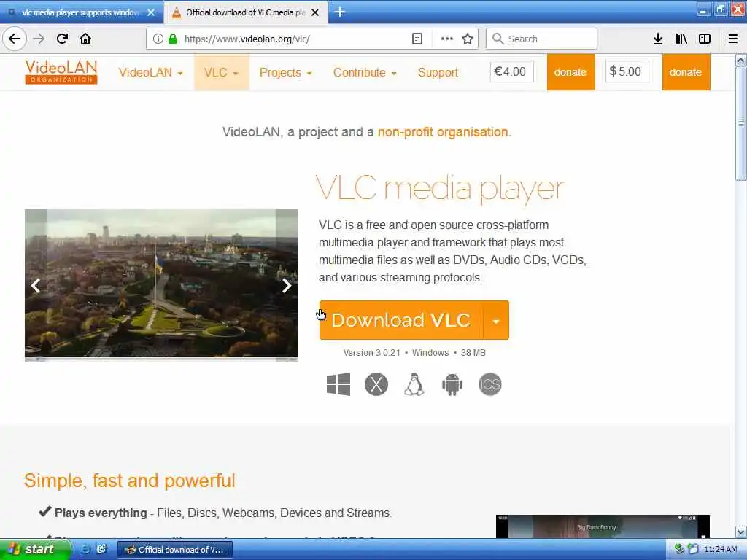Bookmark this page with the star icon
747x560 pixels.
(468, 39)
